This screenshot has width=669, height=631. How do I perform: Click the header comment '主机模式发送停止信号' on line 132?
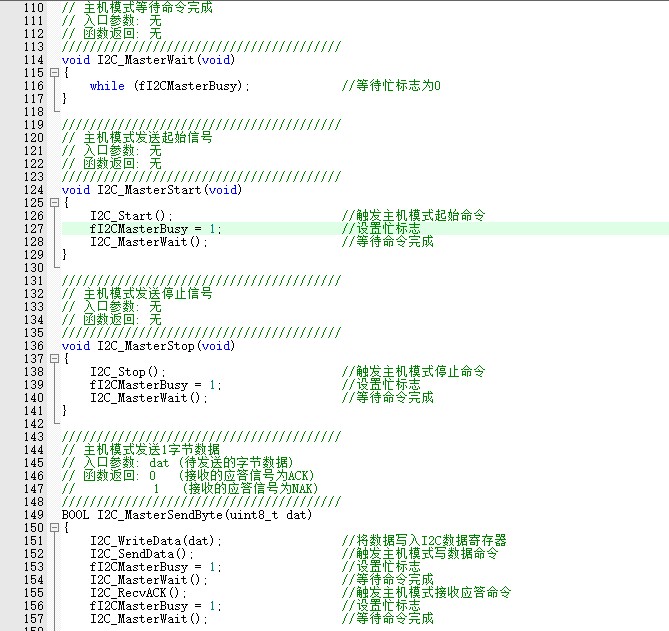148,294
